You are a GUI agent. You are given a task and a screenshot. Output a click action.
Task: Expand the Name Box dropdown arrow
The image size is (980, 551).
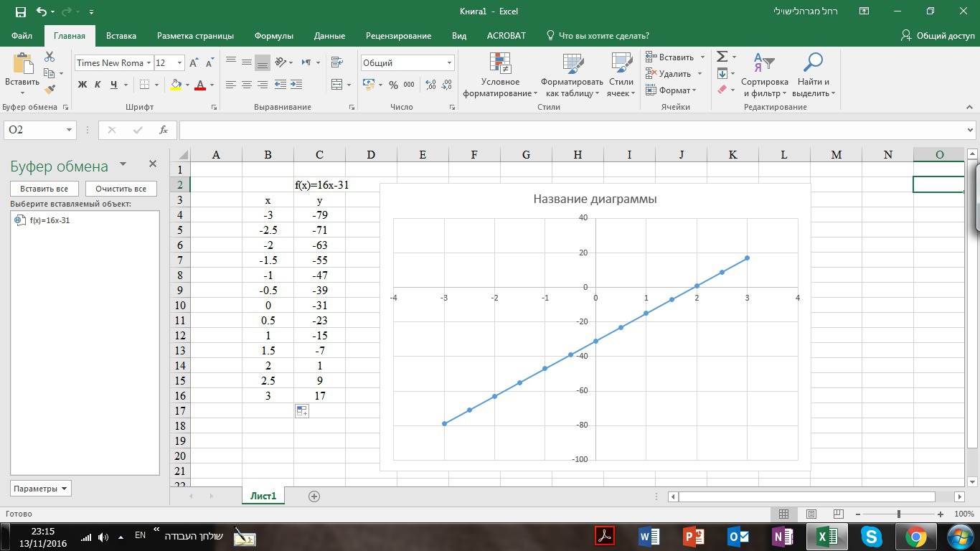(70, 130)
